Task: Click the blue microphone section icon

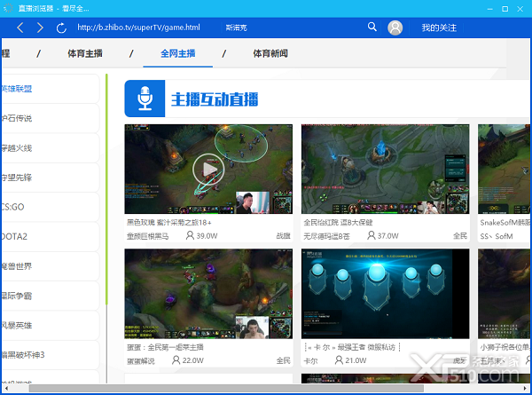Action: (x=145, y=99)
